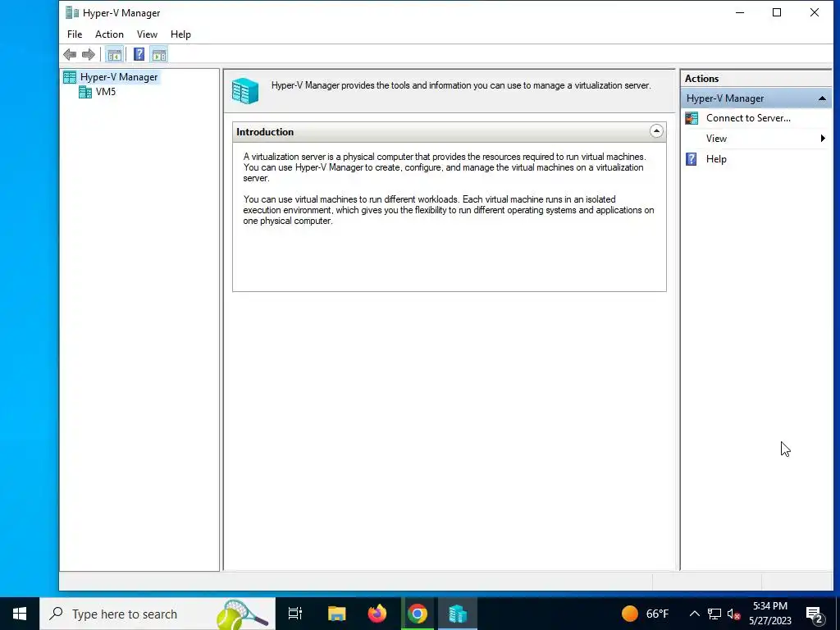Open the notification center icon
The height and width of the screenshot is (630, 840).
click(x=815, y=614)
